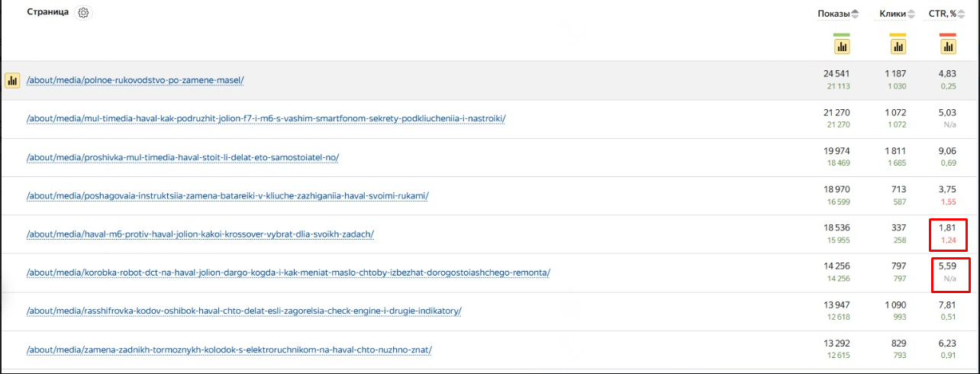Click the green color bar above Показы chart

(842, 35)
